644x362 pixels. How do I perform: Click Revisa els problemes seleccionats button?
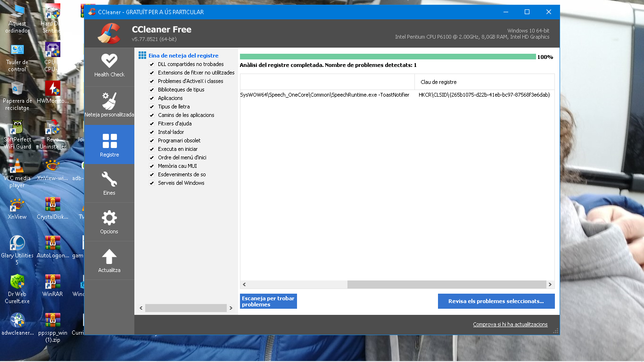(x=496, y=301)
